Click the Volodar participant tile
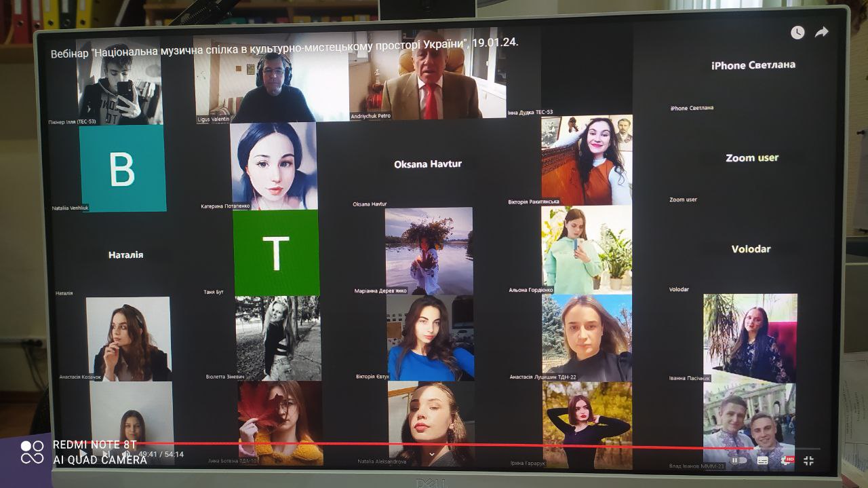Screen dimensions: 868x488 point(751,249)
